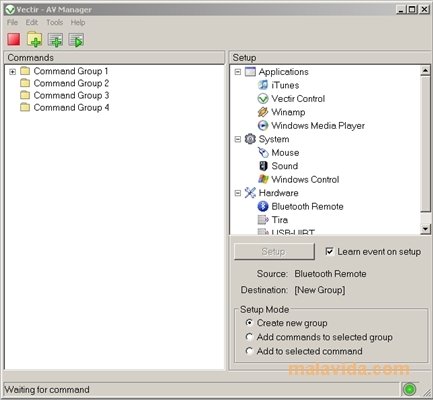
Task: Click the Windows Media Player icon
Action: click(x=263, y=125)
